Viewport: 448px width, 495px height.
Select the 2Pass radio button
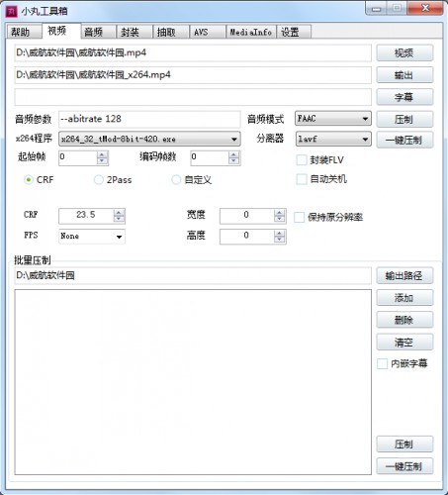click(x=99, y=180)
